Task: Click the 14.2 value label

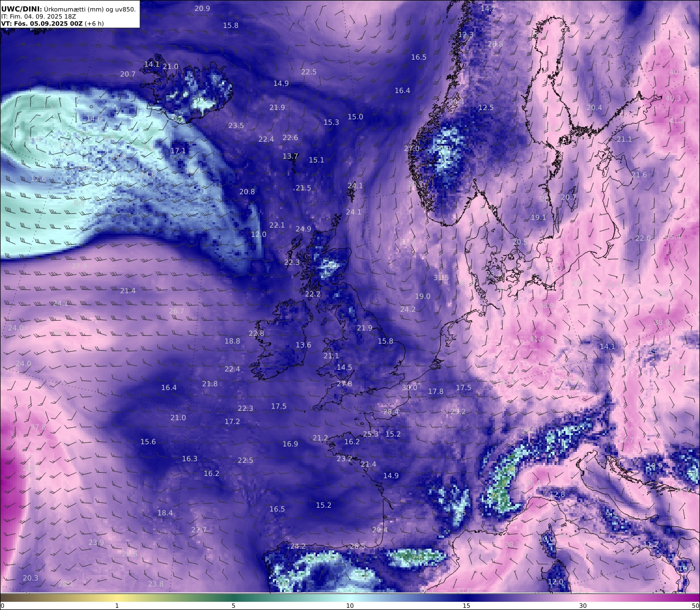Action: 488,8
